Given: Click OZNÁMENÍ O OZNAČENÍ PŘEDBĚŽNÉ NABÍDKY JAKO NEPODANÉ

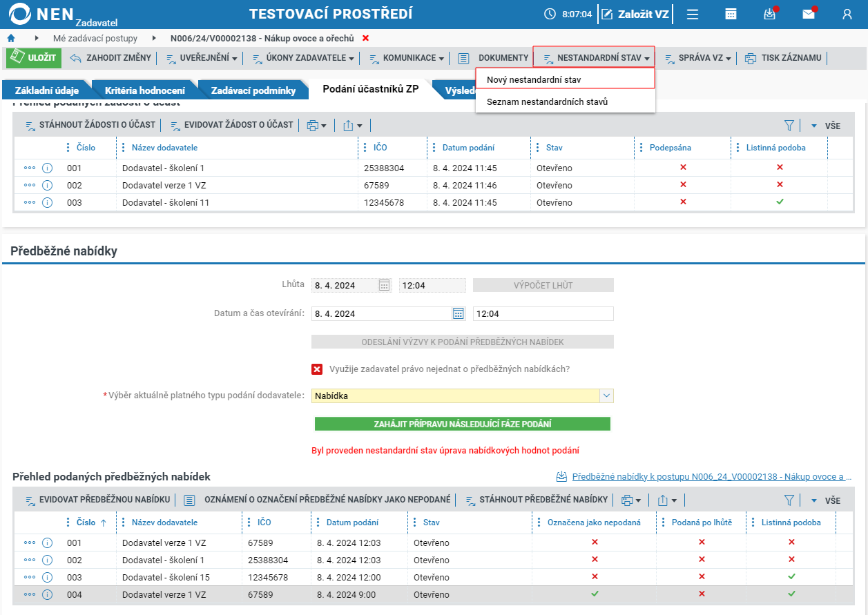Looking at the screenshot, I should point(317,500).
